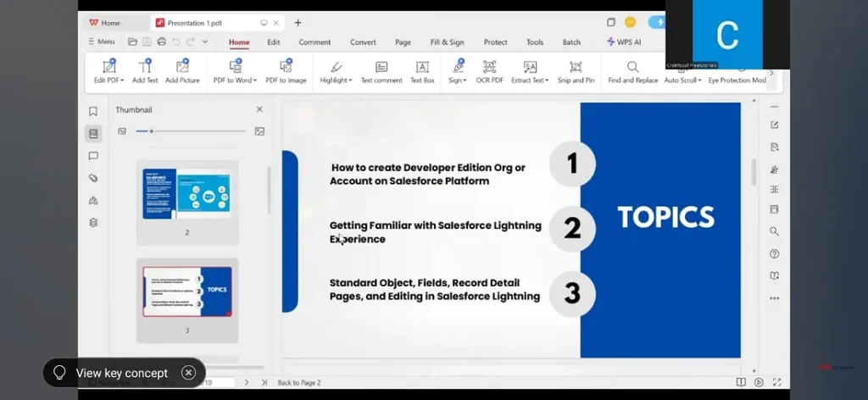
Task: Add a Text comment
Action: pyautogui.click(x=381, y=67)
